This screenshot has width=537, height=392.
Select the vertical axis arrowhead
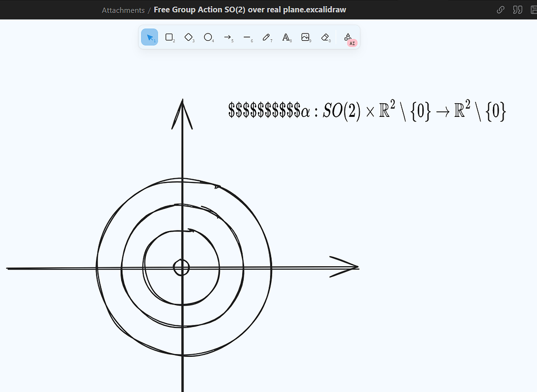coord(182,114)
